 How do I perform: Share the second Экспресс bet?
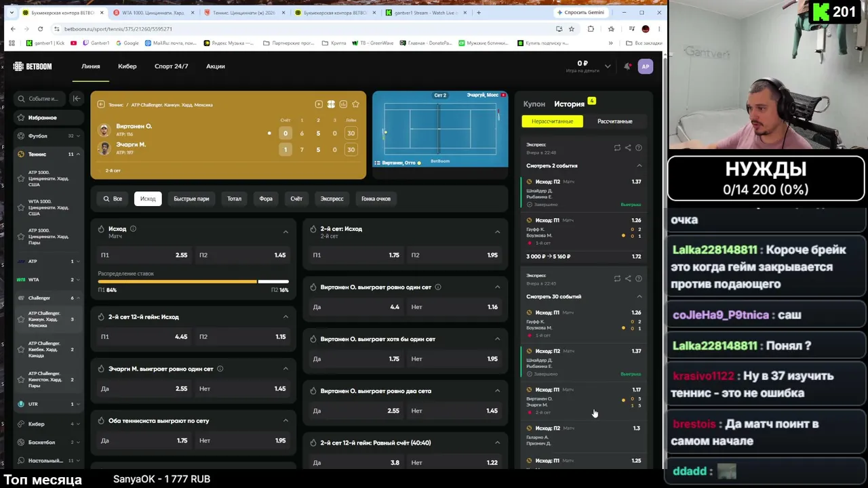[x=628, y=279]
